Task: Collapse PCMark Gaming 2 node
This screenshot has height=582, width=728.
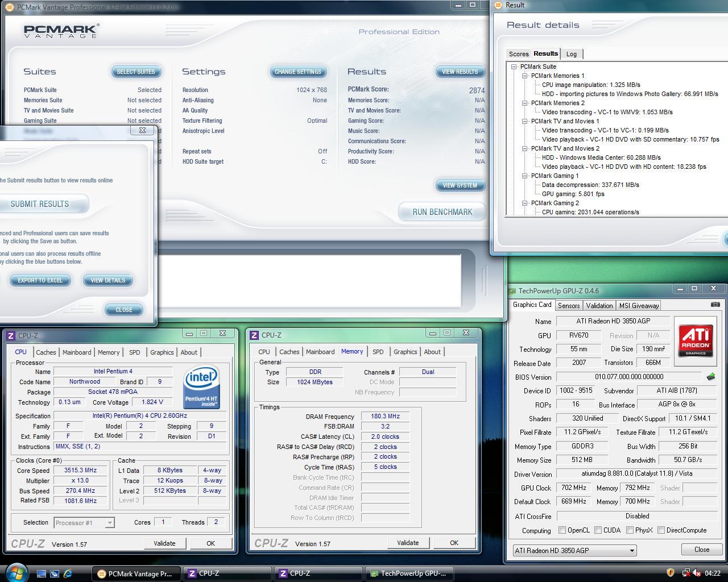Action: (525, 203)
